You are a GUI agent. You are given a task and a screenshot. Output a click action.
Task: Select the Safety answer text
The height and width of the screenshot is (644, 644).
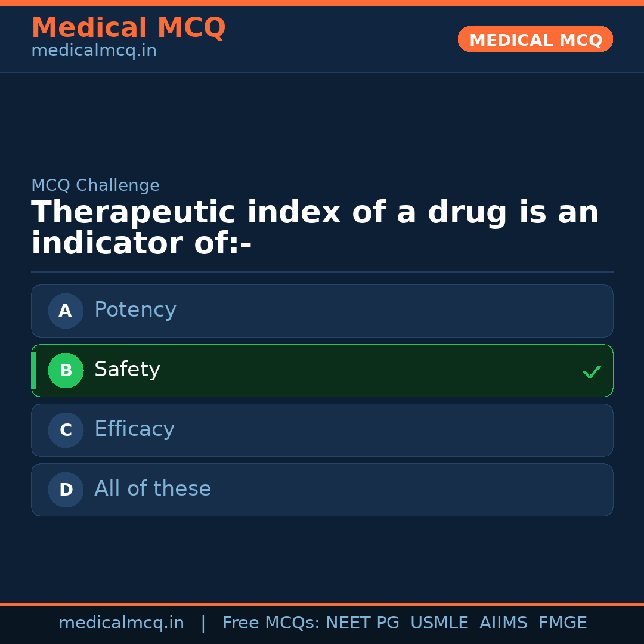tap(127, 370)
